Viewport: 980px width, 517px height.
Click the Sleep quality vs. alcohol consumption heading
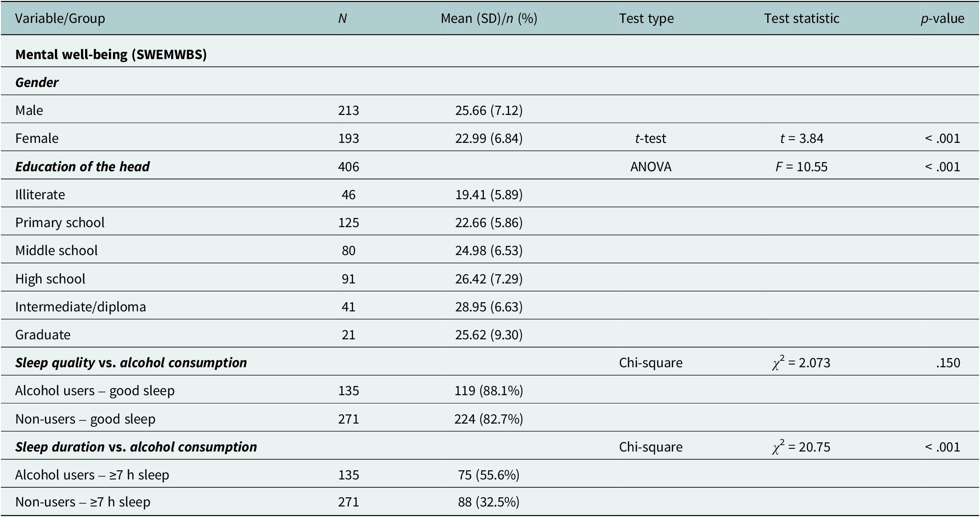point(131,363)
